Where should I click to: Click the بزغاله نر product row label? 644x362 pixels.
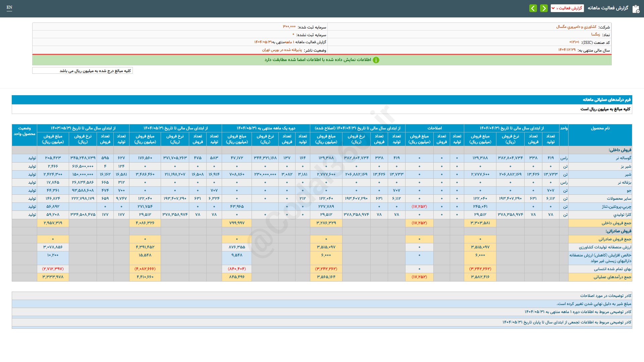[x=625, y=182]
